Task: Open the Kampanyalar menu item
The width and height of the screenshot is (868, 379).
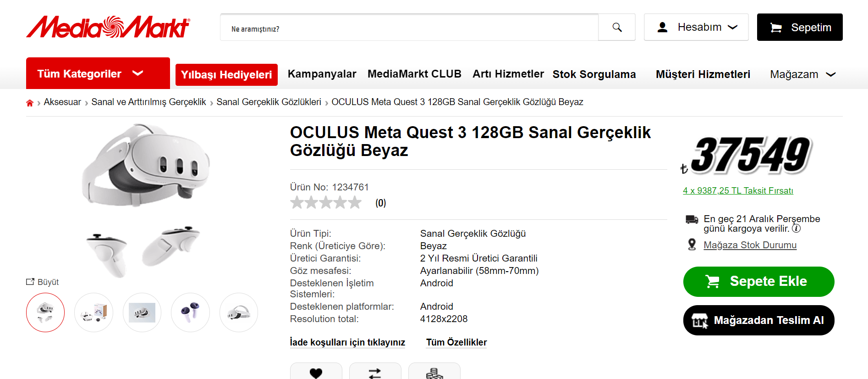Action: coord(322,74)
